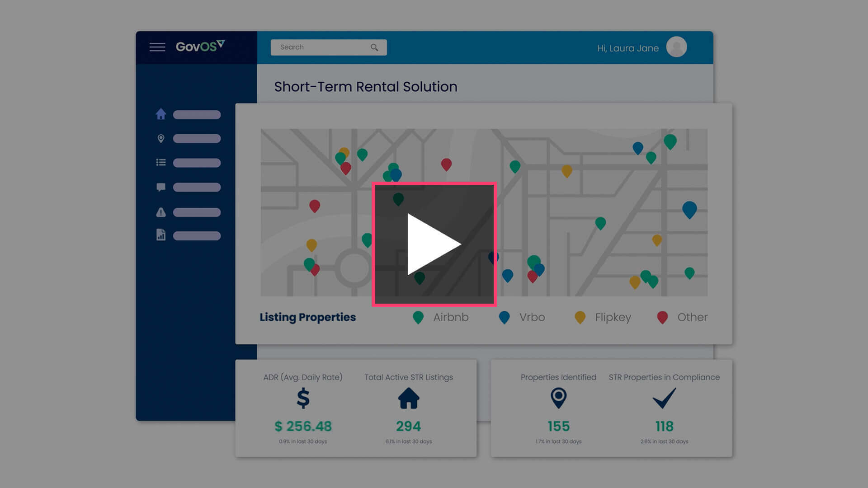The image size is (868, 488).
Task: Click the large green pin in the map's top right corner
Action: [x=670, y=142]
